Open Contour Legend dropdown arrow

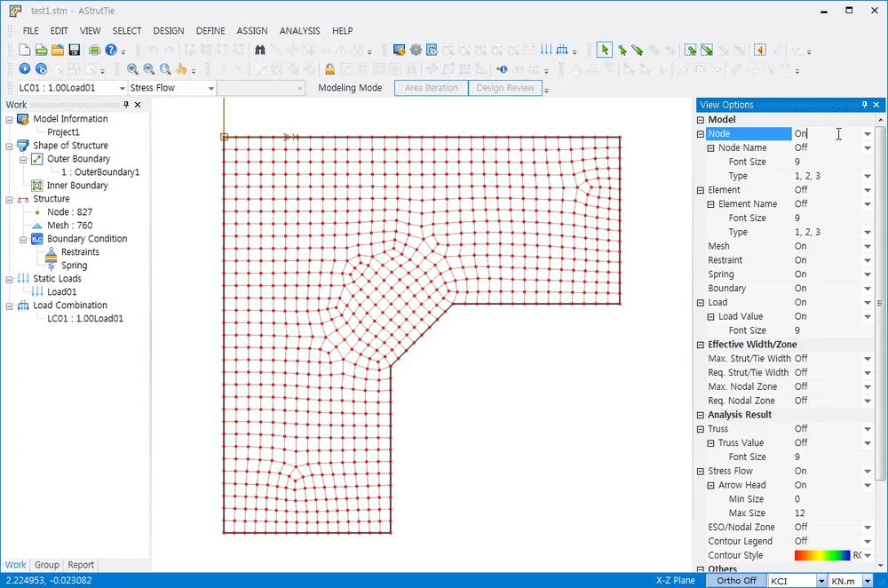coord(867,541)
